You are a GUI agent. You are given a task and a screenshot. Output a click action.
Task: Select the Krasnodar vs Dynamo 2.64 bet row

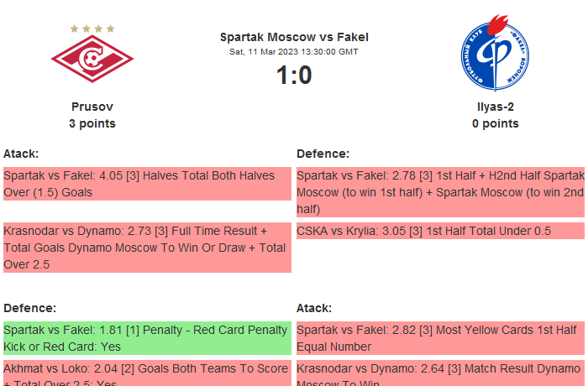[440, 373]
